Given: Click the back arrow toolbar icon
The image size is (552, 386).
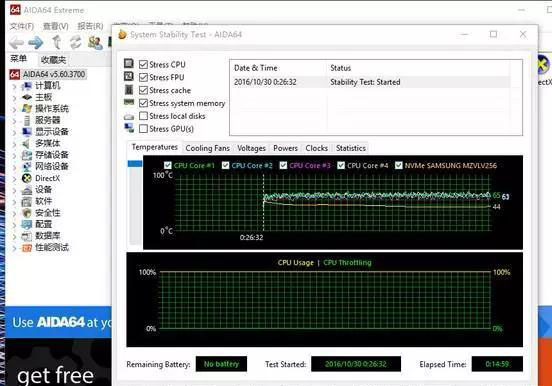Looking at the screenshot, I should [x=16, y=43].
